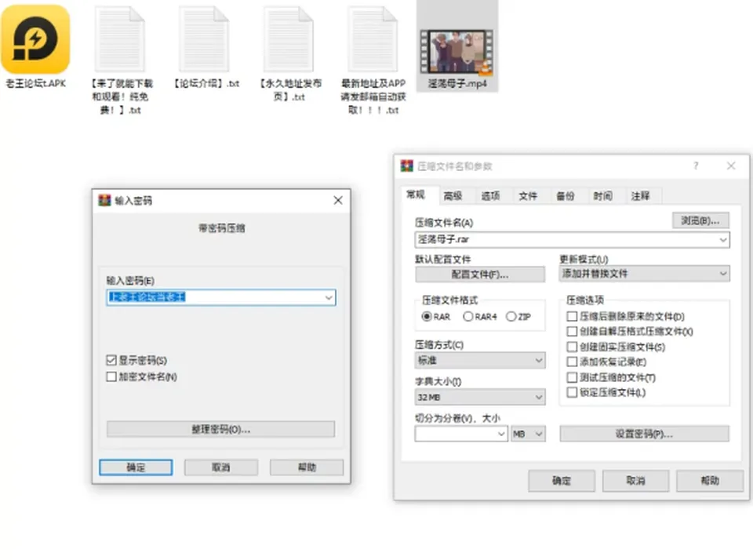Switch to the 备份 tab
753x560 pixels.
[566, 195]
